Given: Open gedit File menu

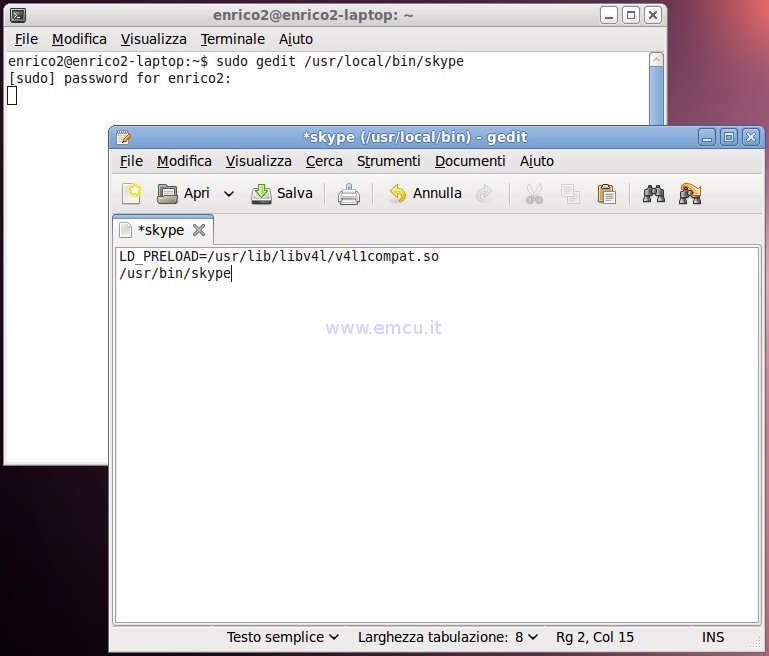Looking at the screenshot, I should pos(131,161).
